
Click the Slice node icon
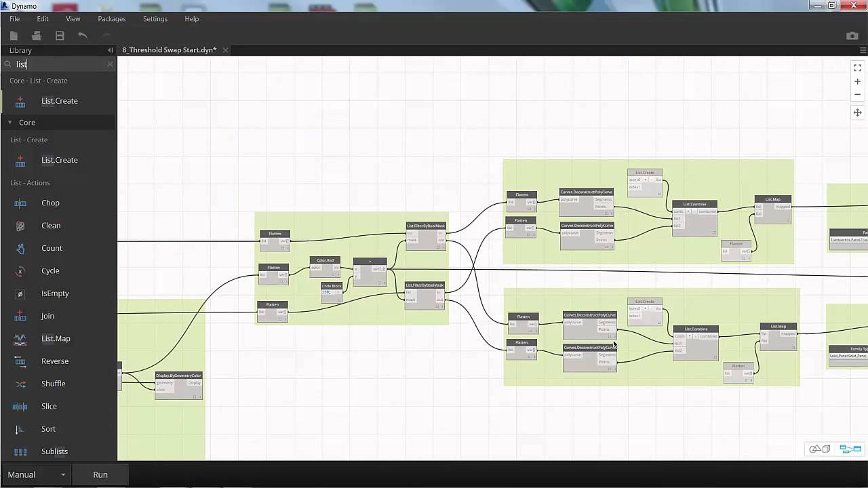click(x=20, y=406)
